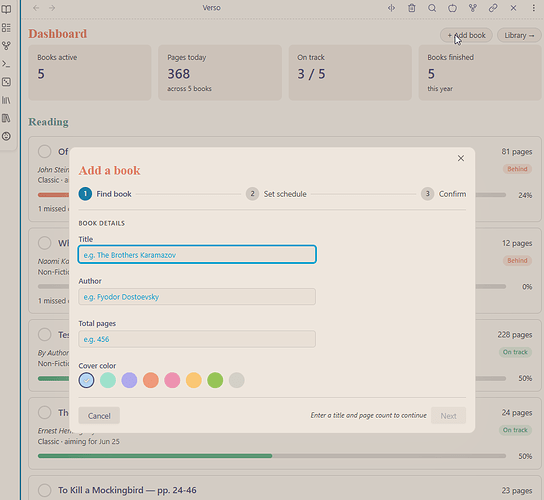Click the Reading section heading
This screenshot has width=544, height=500.
tap(48, 122)
